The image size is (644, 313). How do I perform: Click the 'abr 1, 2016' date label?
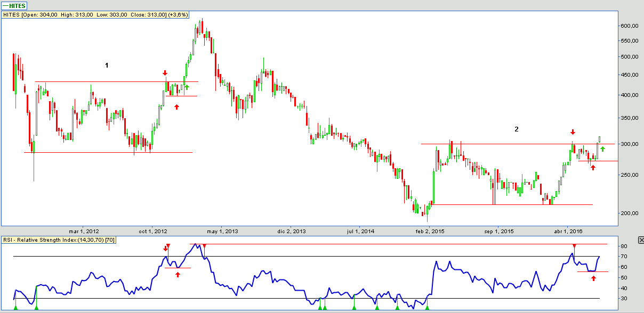pos(568,231)
